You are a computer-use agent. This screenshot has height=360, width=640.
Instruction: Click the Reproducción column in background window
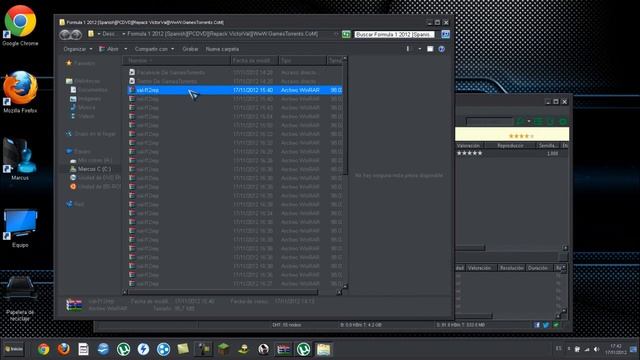click(510, 145)
